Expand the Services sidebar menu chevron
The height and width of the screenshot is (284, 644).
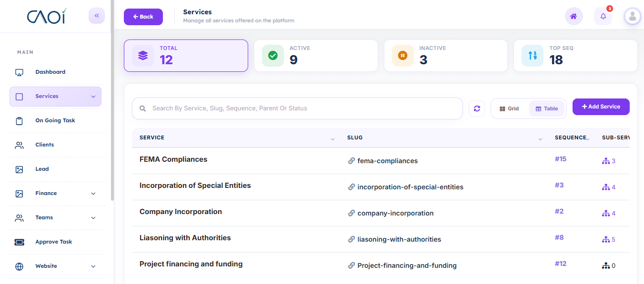tap(93, 97)
